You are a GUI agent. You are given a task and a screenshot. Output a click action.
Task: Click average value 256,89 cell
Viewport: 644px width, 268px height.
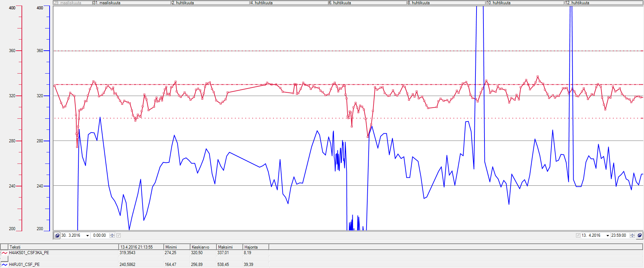pyautogui.click(x=203, y=265)
